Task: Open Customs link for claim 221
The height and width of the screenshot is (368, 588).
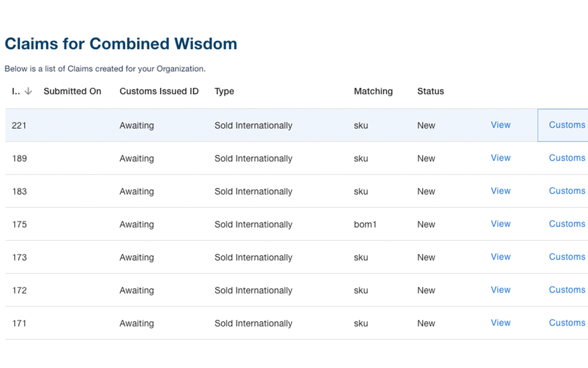Action: pyautogui.click(x=567, y=125)
